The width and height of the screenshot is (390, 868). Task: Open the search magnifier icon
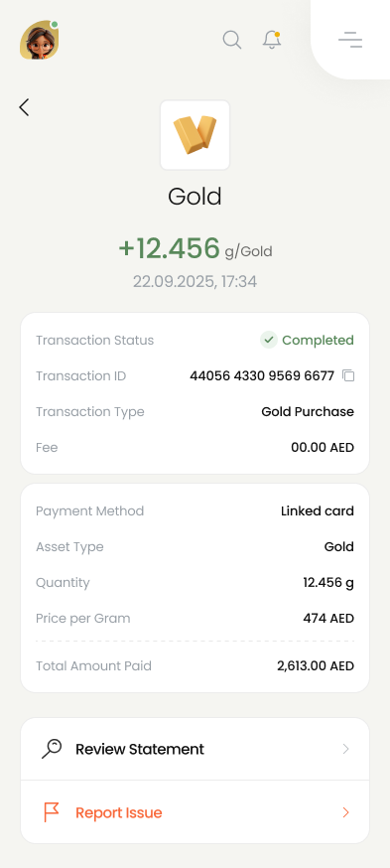232,40
